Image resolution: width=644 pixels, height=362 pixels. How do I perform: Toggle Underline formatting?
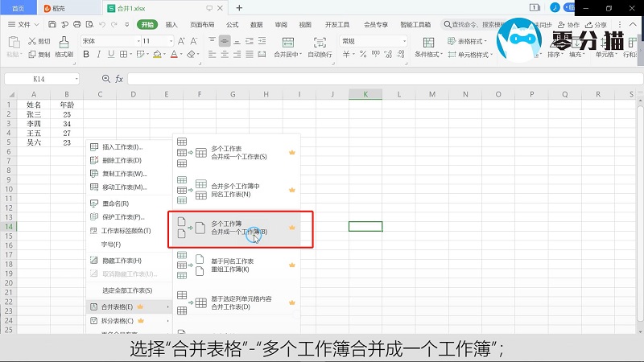(x=111, y=54)
